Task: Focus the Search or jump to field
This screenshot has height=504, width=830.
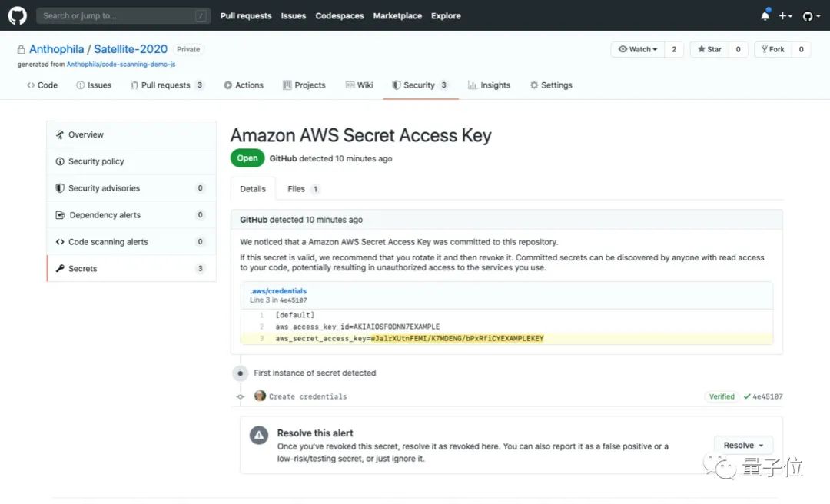Action: [123, 16]
